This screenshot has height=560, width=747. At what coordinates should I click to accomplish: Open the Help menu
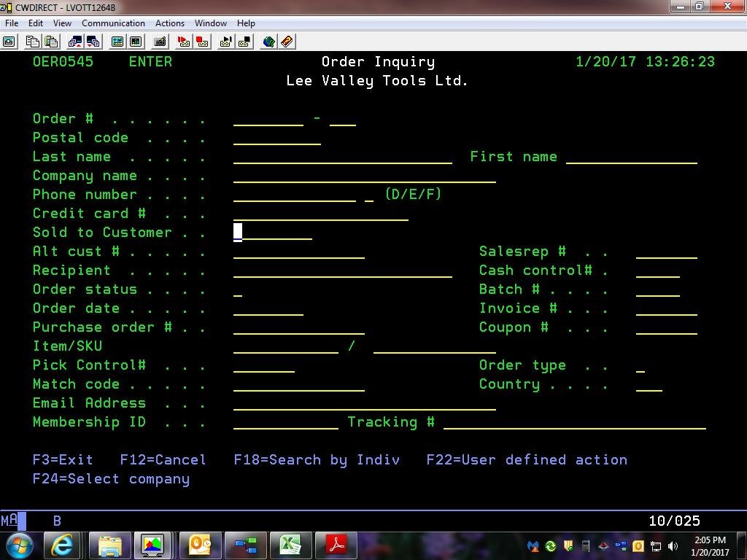click(x=246, y=23)
